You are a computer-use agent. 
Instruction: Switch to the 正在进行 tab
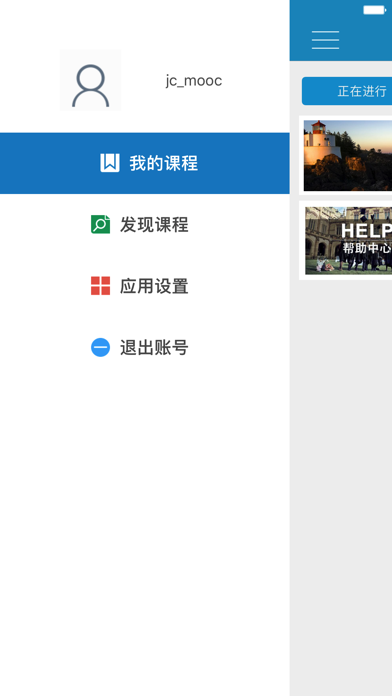[347, 91]
